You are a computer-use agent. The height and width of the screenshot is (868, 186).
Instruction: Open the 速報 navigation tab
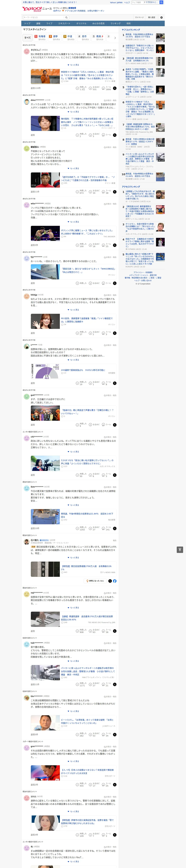38,24
